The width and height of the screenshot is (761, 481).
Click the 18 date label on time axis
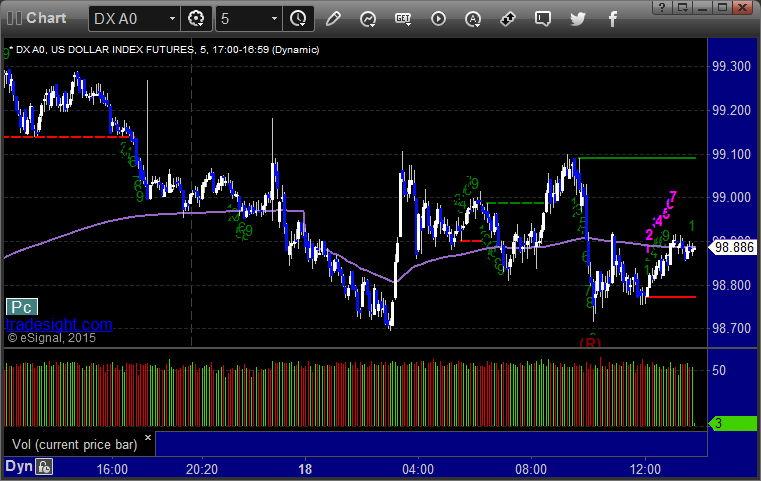click(x=305, y=469)
